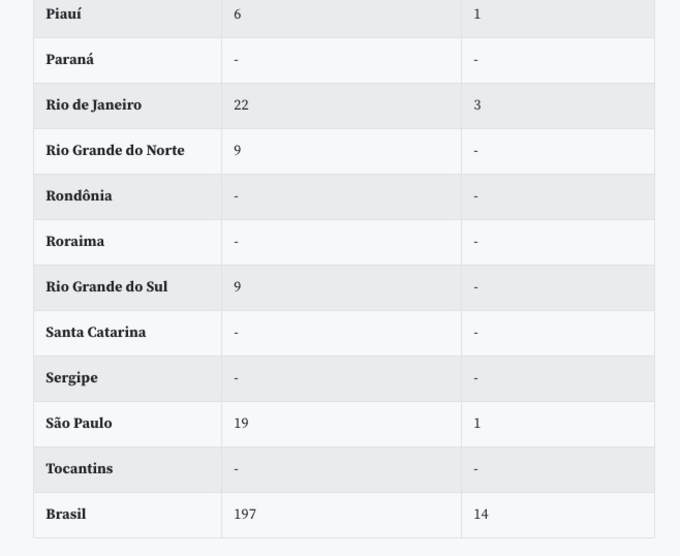Click the Rio Grande do Sul label

coord(106,287)
